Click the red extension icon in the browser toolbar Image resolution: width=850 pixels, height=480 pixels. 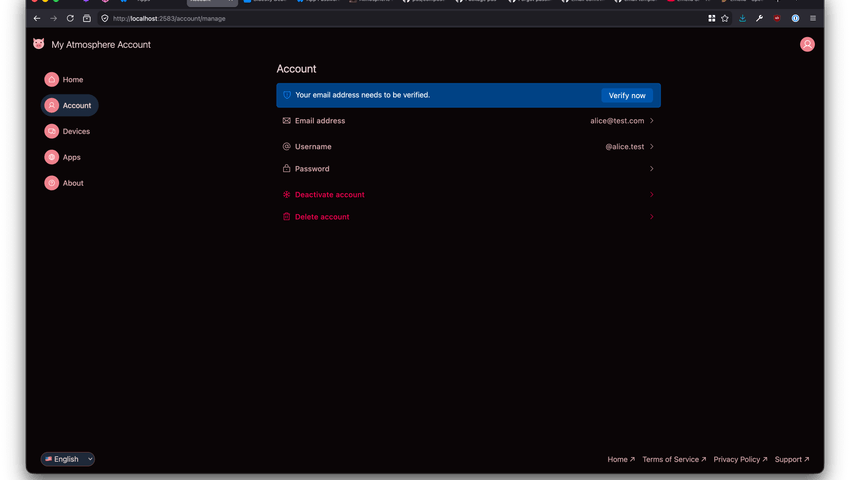click(777, 18)
